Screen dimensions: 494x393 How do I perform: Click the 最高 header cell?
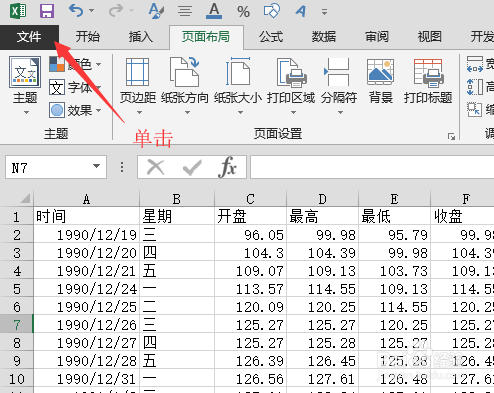(x=322, y=216)
